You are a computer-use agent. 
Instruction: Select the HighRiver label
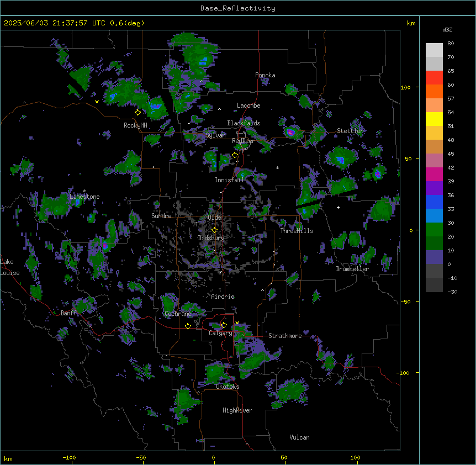pyautogui.click(x=237, y=410)
